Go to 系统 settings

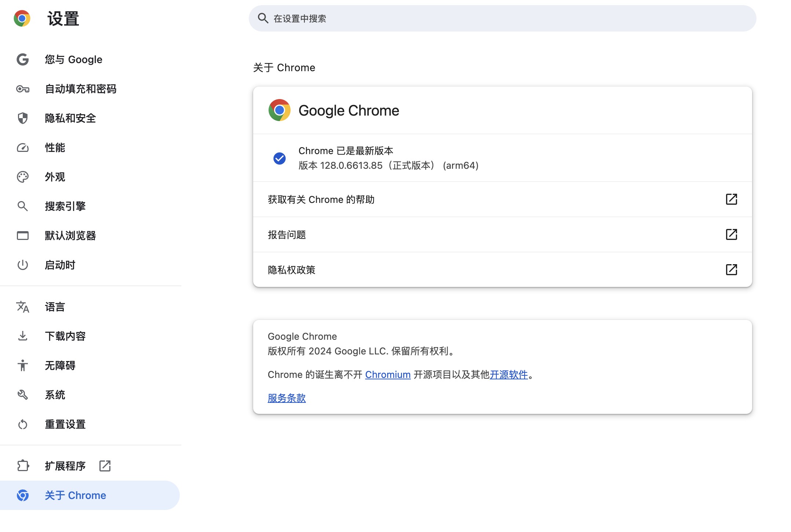(90, 395)
